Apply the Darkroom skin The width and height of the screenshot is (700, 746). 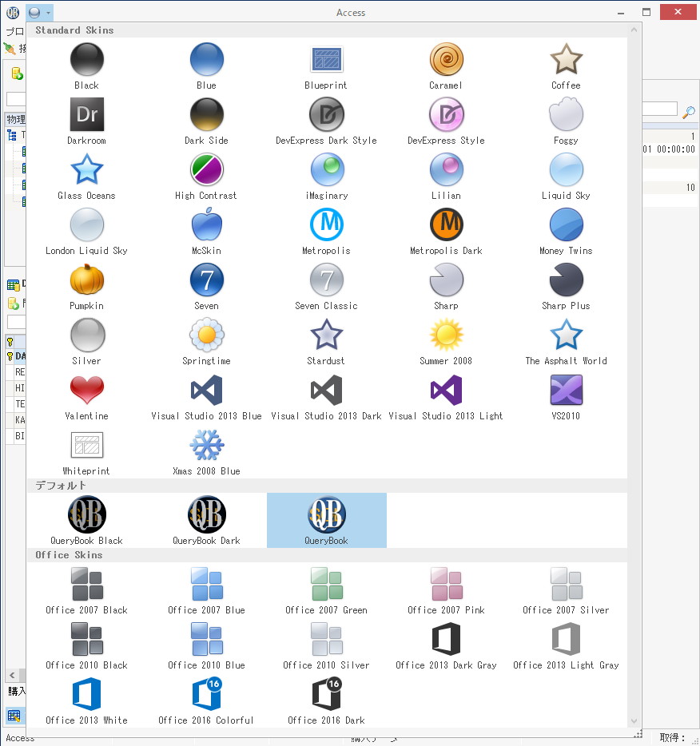point(86,121)
